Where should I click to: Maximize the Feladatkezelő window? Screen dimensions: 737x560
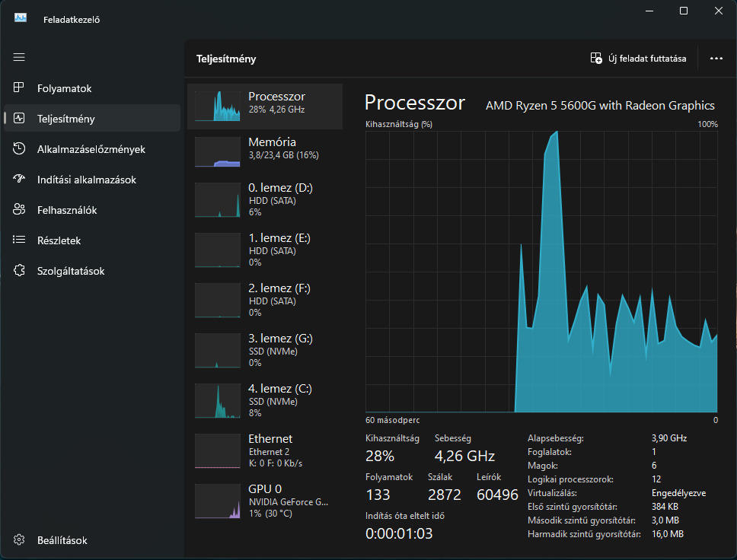[684, 11]
